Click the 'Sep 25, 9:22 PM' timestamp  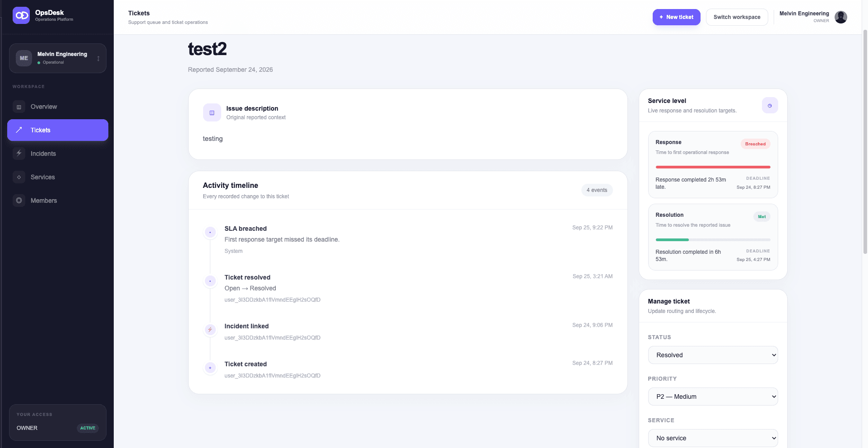pyautogui.click(x=592, y=228)
